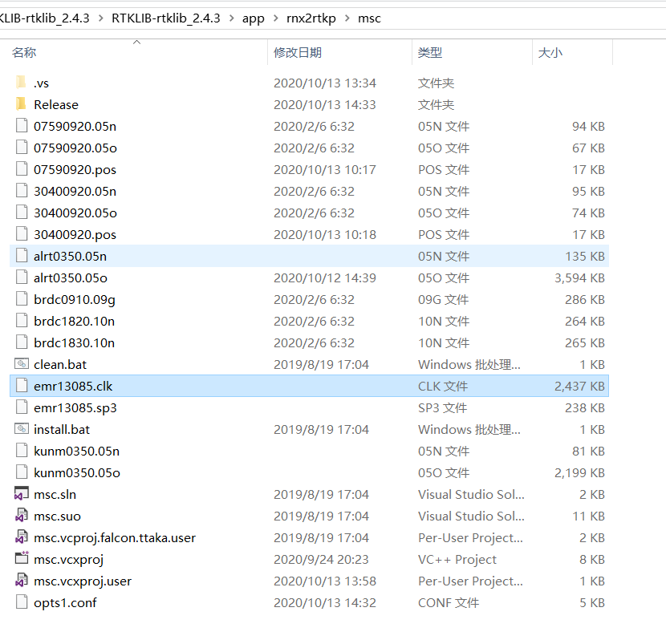This screenshot has width=666, height=644.
Task: Open the alrt0350.05n navigation file
Action: pyautogui.click(x=69, y=256)
